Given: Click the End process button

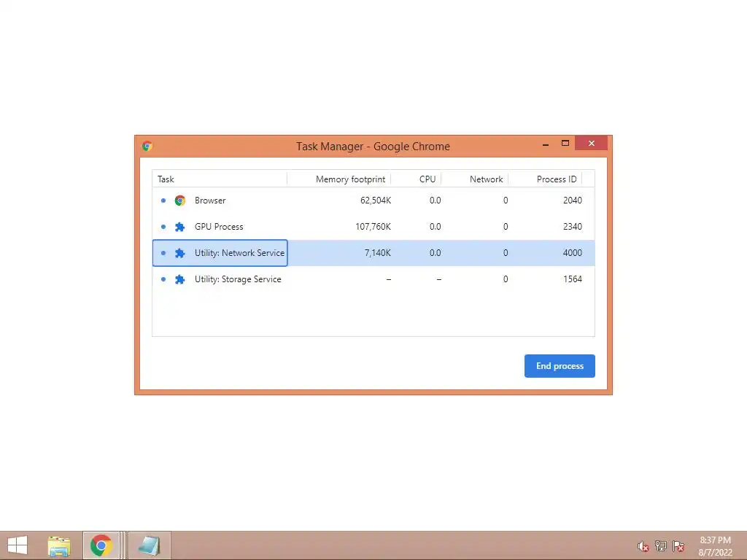Looking at the screenshot, I should pos(560,366).
